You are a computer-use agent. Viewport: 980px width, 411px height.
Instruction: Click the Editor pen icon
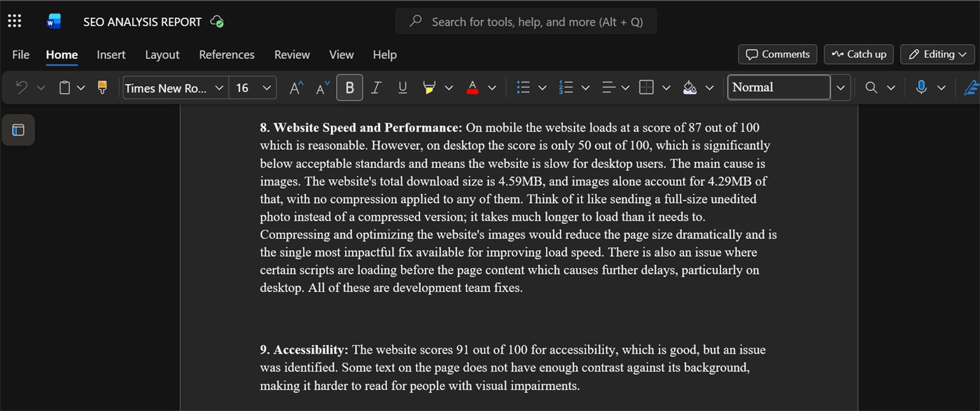click(972, 88)
